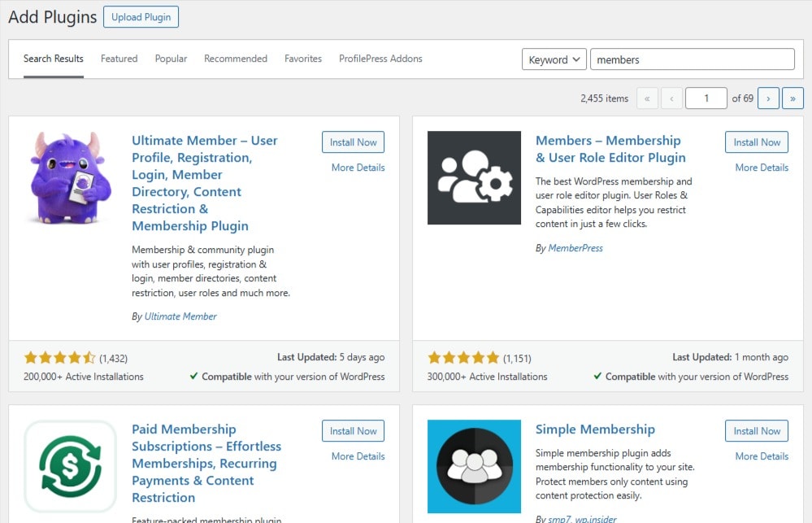Screen dimensions: 812x523
Task: Click the plugin search field containing members
Action: 693,59
